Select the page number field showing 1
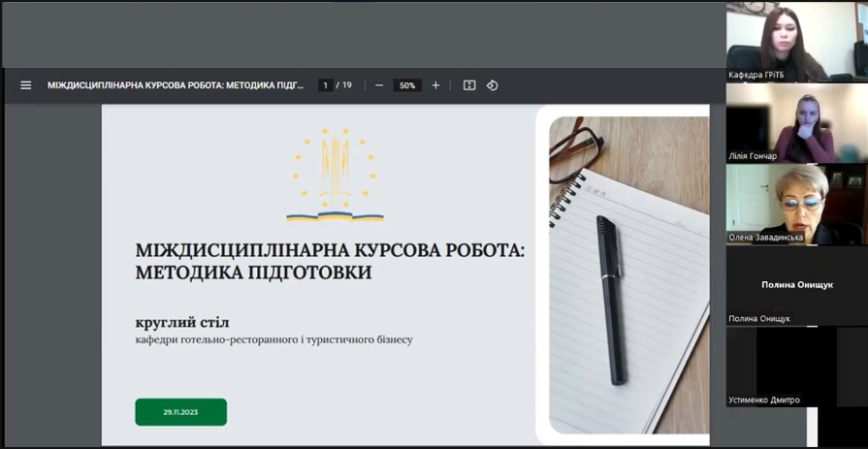Image resolution: width=868 pixels, height=449 pixels. click(326, 85)
